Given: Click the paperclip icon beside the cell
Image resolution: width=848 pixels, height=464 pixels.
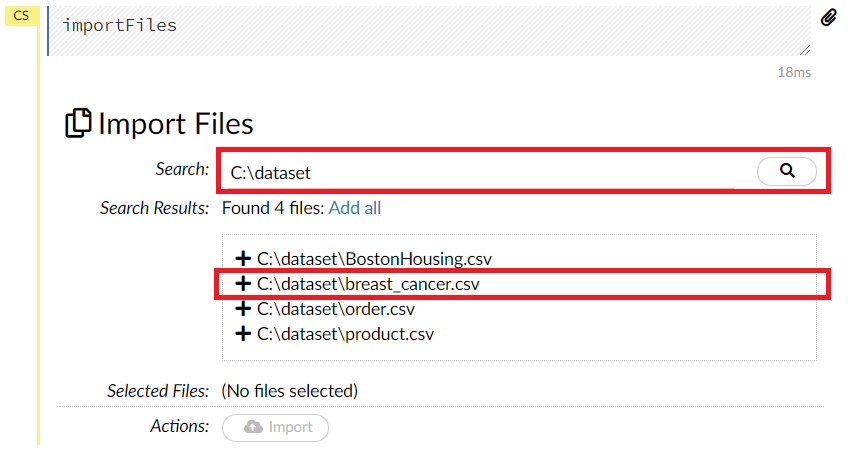Looking at the screenshot, I should [828, 18].
